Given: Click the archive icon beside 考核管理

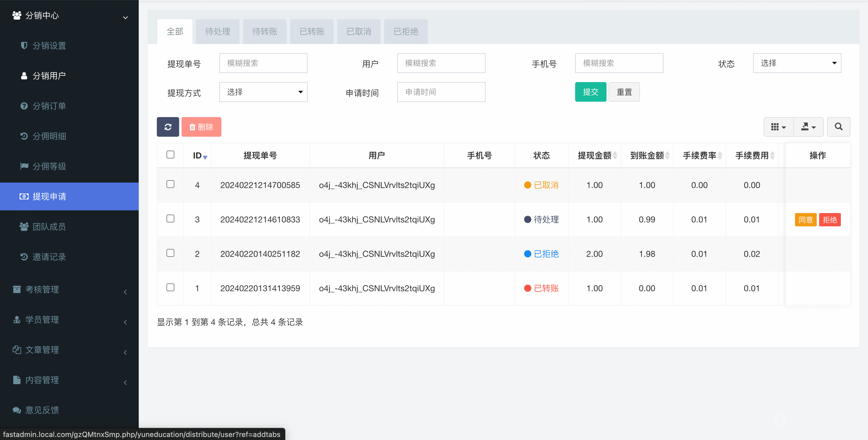Looking at the screenshot, I should (x=17, y=289).
